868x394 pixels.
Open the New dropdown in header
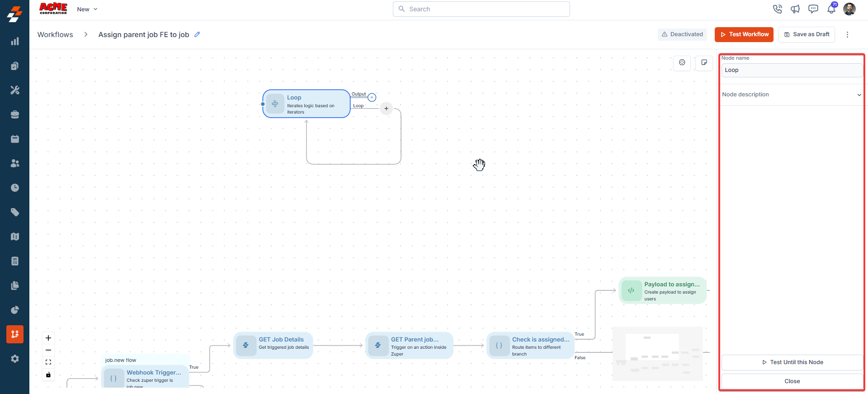pos(87,9)
